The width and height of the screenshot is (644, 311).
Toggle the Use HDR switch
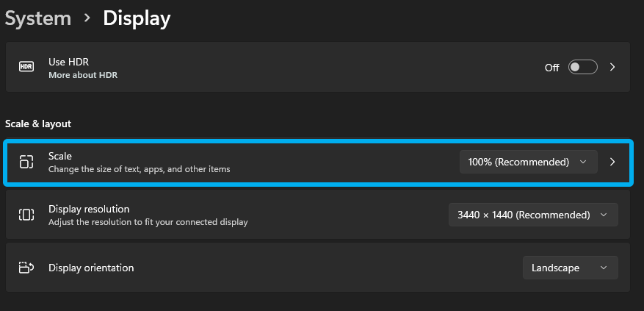point(583,67)
